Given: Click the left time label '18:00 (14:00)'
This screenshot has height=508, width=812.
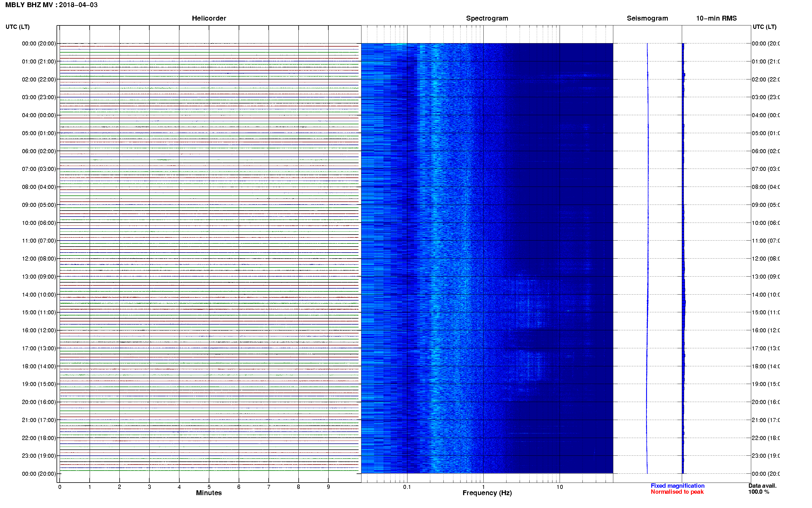Looking at the screenshot, I should coord(39,367).
